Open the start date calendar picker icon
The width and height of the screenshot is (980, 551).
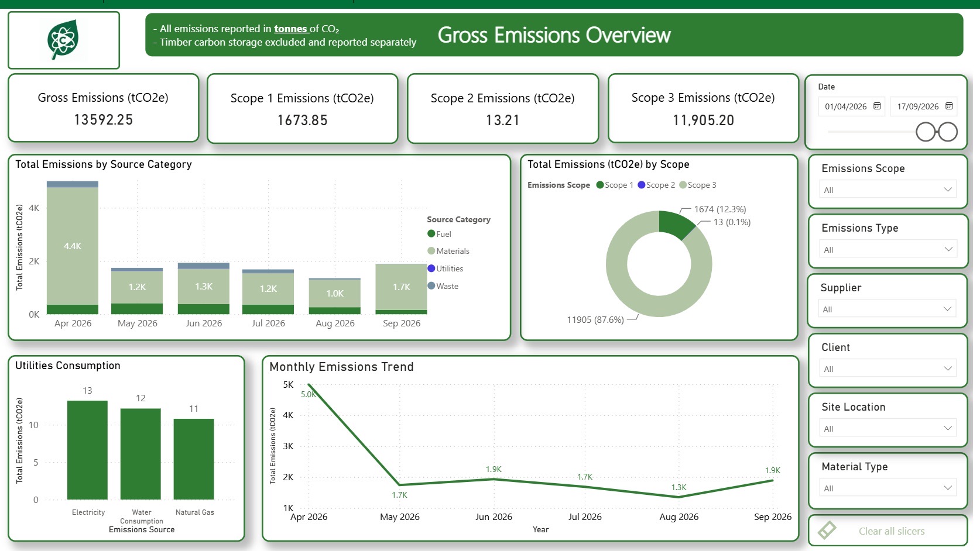pos(877,106)
